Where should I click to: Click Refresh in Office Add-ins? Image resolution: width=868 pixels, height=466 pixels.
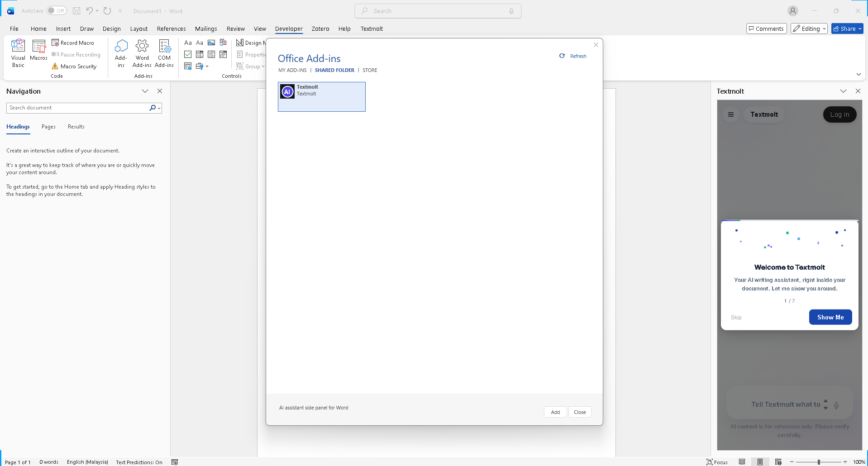573,56
